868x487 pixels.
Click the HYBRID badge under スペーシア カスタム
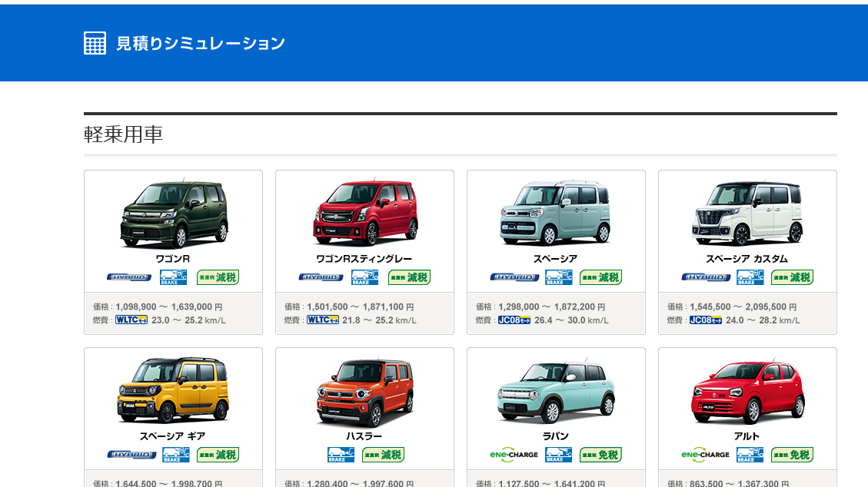click(706, 277)
